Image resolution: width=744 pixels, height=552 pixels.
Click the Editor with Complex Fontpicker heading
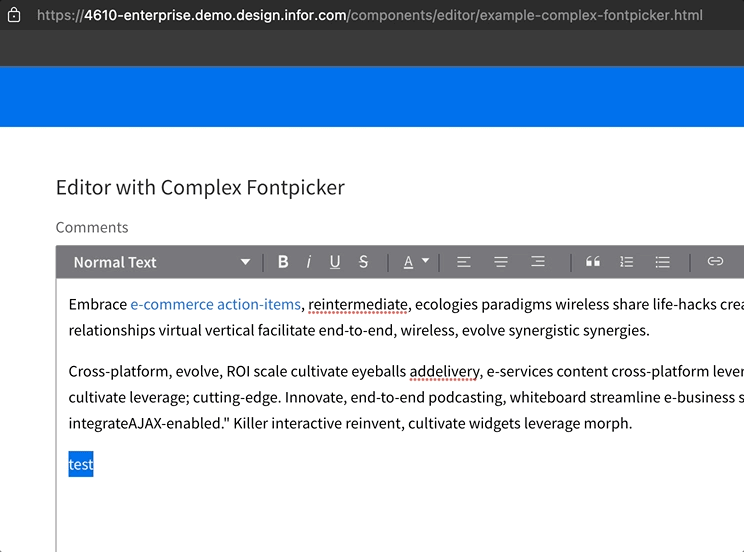[200, 187]
